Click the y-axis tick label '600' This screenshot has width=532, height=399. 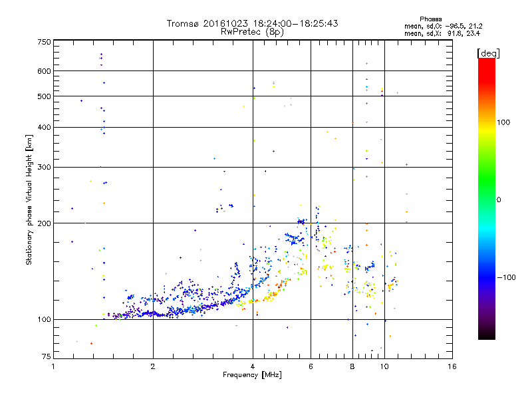point(44,71)
